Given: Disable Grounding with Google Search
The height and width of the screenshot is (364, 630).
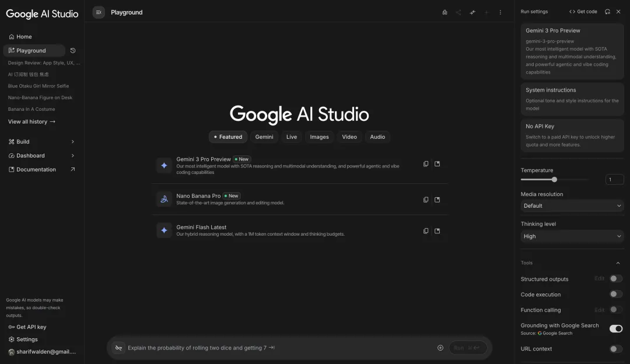Looking at the screenshot, I should pyautogui.click(x=615, y=329).
